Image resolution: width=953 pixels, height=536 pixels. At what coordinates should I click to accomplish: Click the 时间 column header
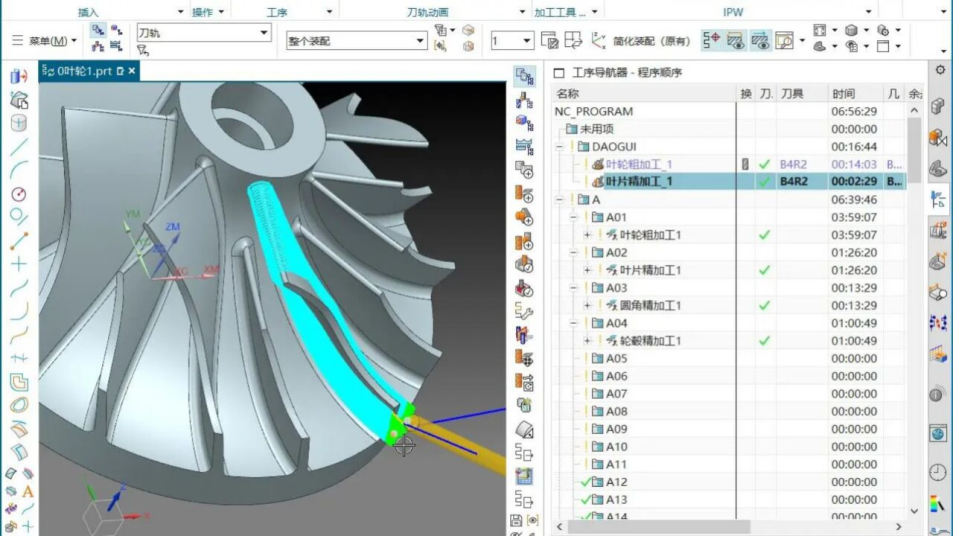843,93
